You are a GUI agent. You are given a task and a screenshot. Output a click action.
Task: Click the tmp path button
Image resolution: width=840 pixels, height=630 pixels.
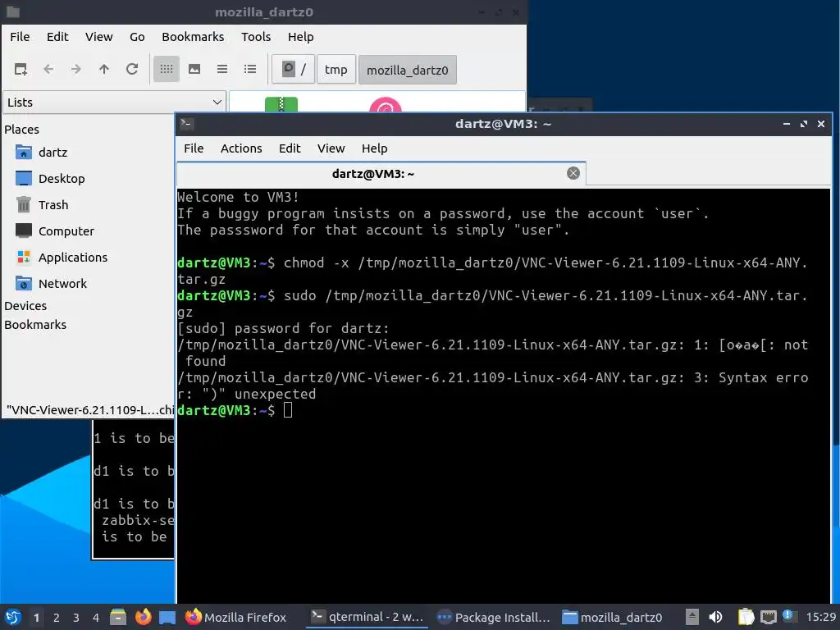coord(336,70)
